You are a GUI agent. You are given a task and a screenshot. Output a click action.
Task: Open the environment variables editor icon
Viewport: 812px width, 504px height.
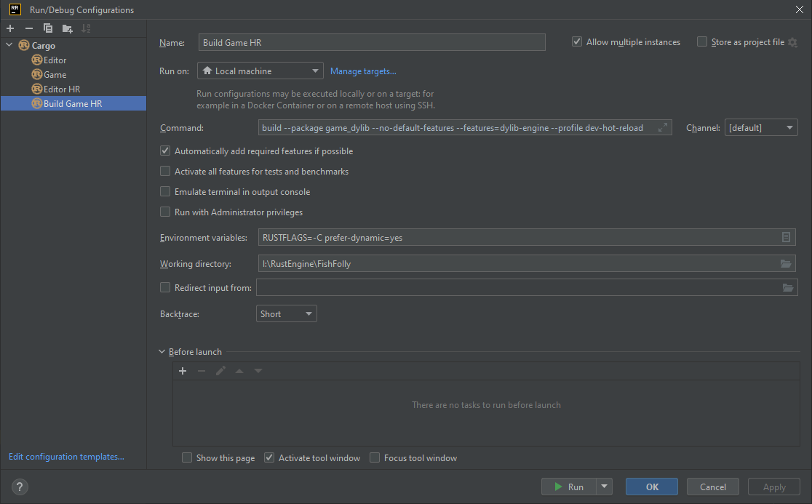786,237
